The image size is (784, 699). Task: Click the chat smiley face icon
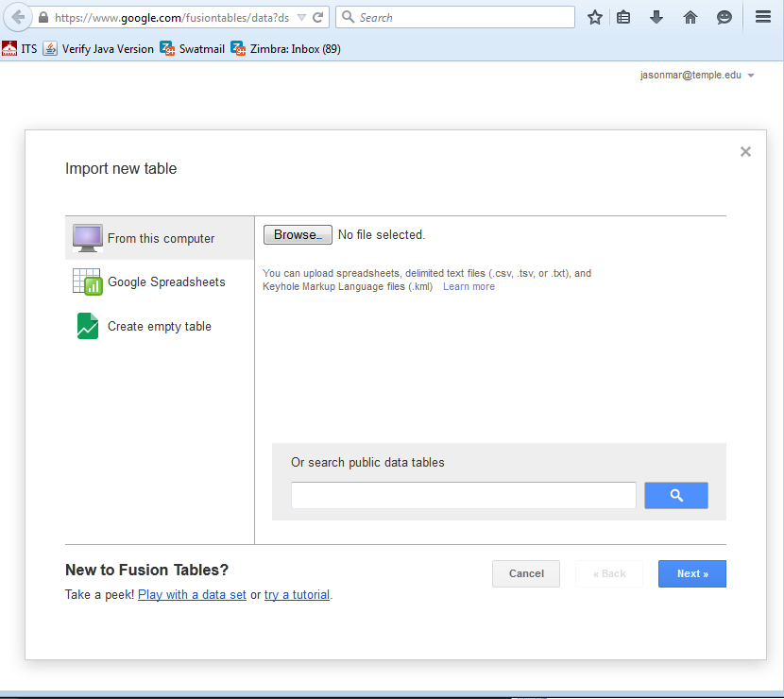point(724,18)
